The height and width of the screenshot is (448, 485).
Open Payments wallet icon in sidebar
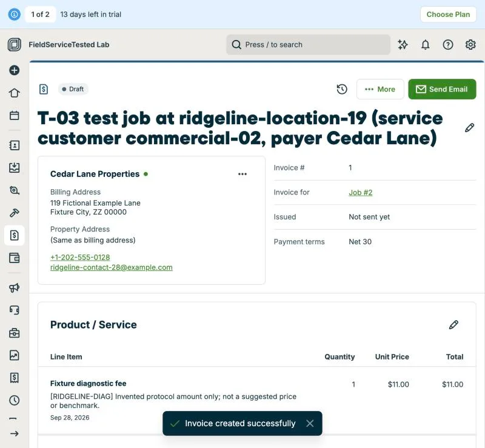14,258
